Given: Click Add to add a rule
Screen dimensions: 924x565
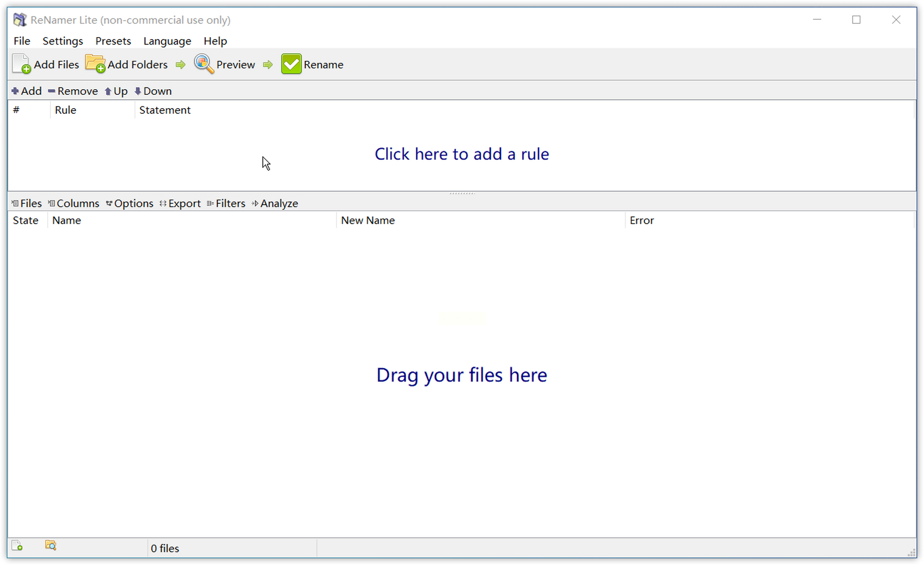Looking at the screenshot, I should (x=26, y=91).
